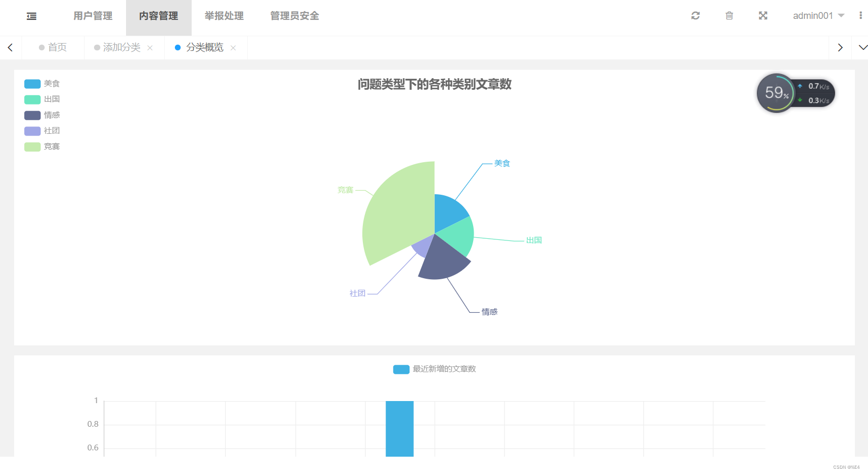The image size is (868, 474).
Task: Click the blue bar in bar chart
Action: (400, 428)
